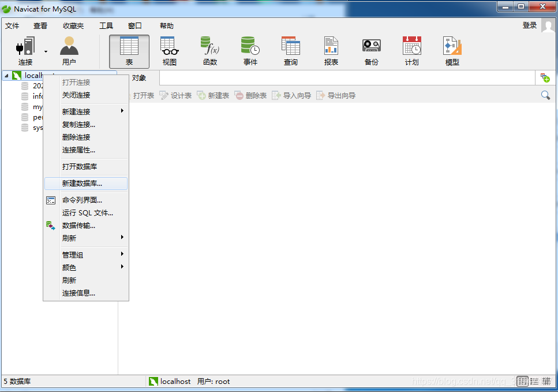The height and width of the screenshot is (392, 558).
Task: Open the 帮助 menu
Action: click(x=167, y=26)
